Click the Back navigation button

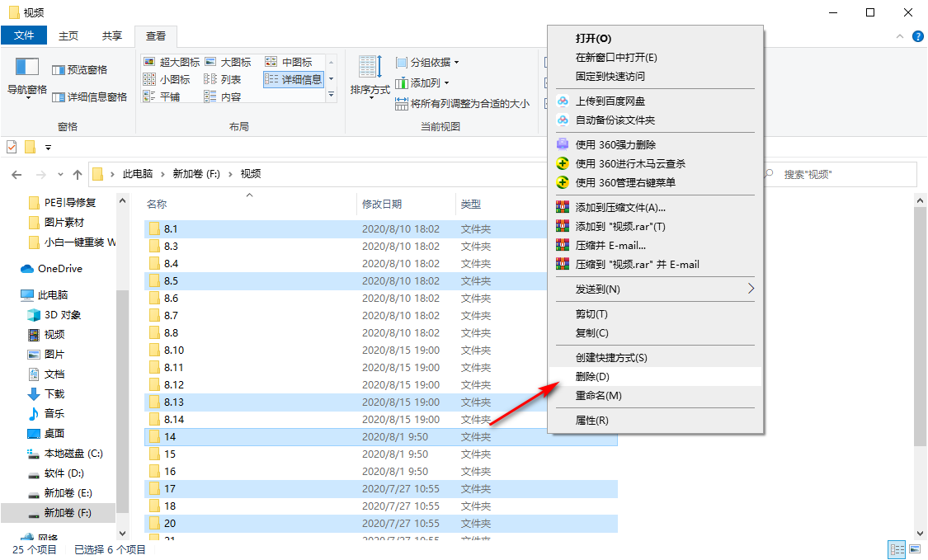[x=16, y=174]
